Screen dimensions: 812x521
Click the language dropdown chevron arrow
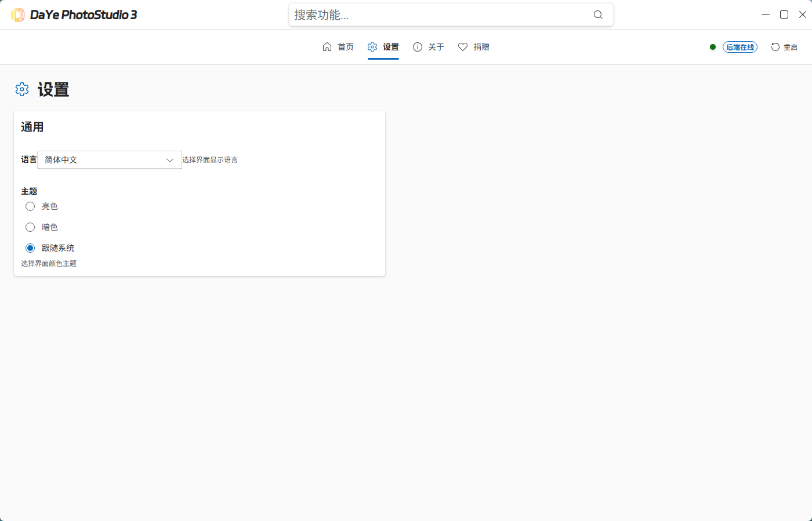click(x=170, y=161)
